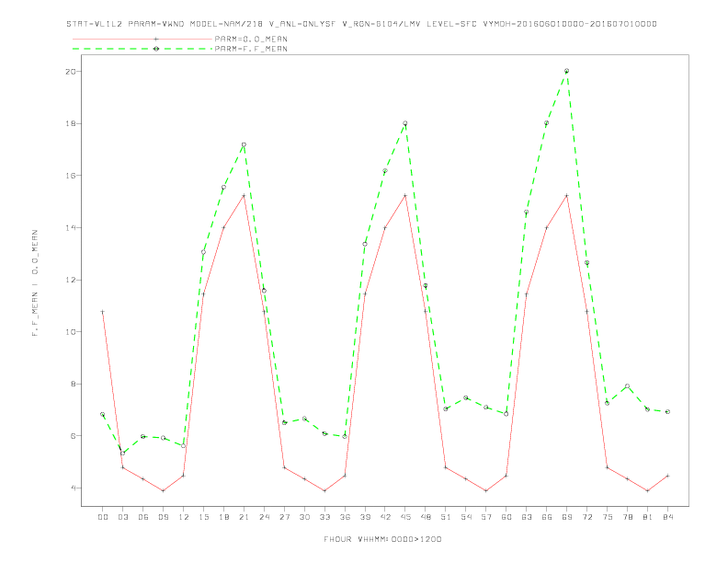728x563 pixels.
Task: Select the green dashed legend line sample
Action: click(142, 49)
